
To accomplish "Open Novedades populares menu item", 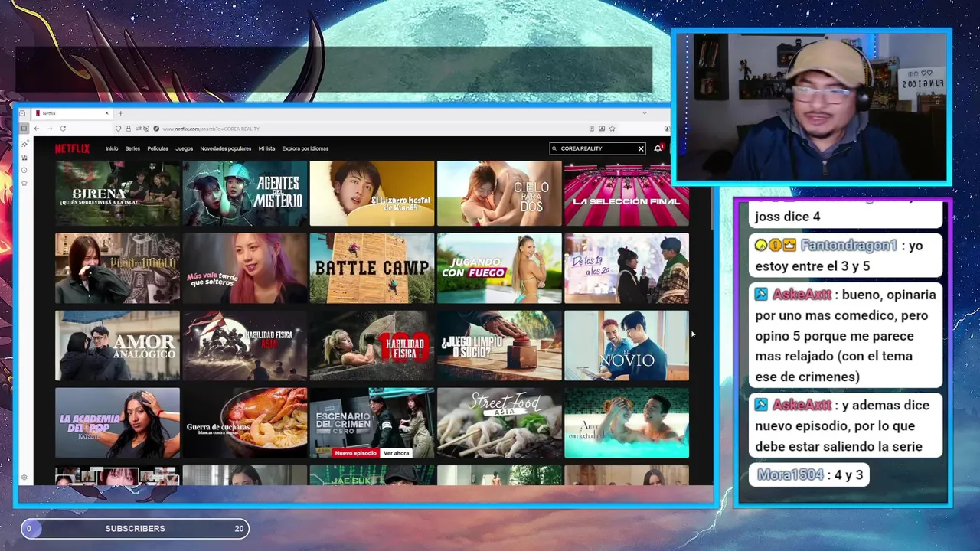I will point(226,148).
